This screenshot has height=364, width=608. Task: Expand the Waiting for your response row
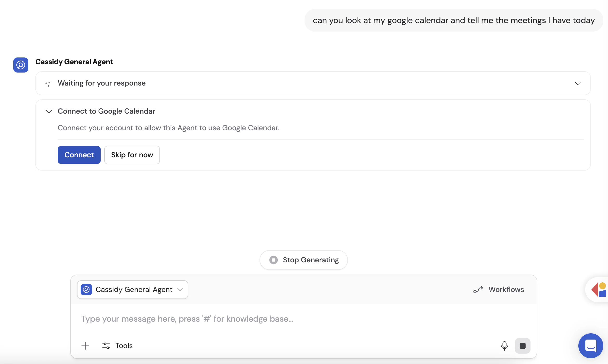578,83
